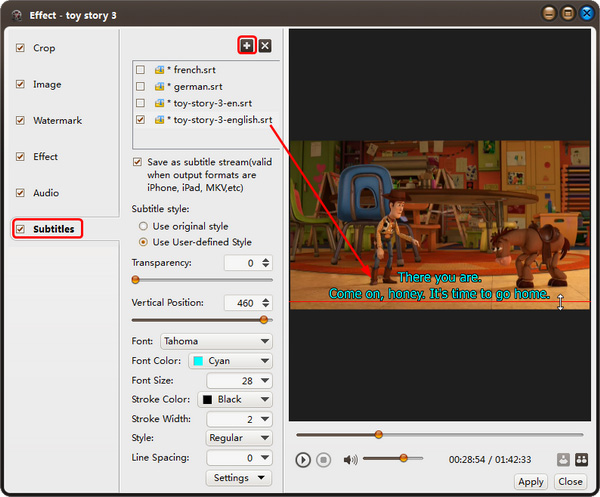Decrease the Transparency value with down arrow
The height and width of the screenshot is (497, 600).
click(266, 266)
